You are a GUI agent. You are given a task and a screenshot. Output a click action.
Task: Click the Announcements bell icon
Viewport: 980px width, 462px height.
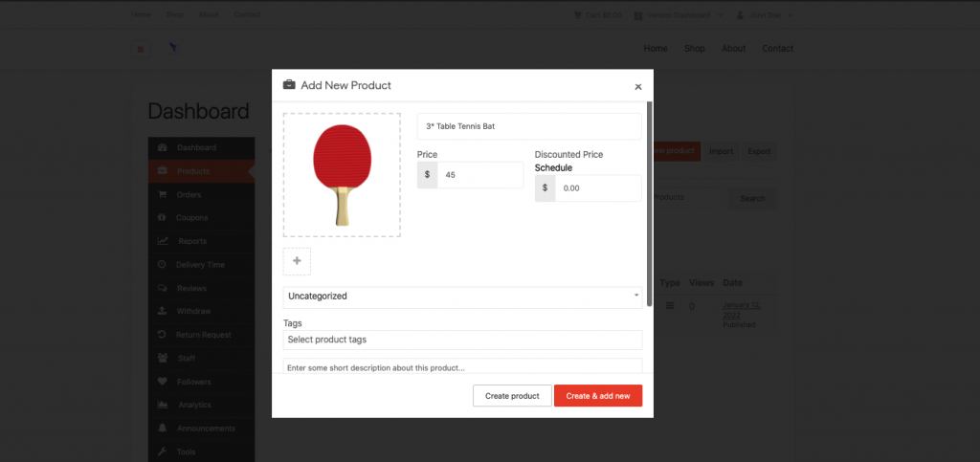[163, 429]
